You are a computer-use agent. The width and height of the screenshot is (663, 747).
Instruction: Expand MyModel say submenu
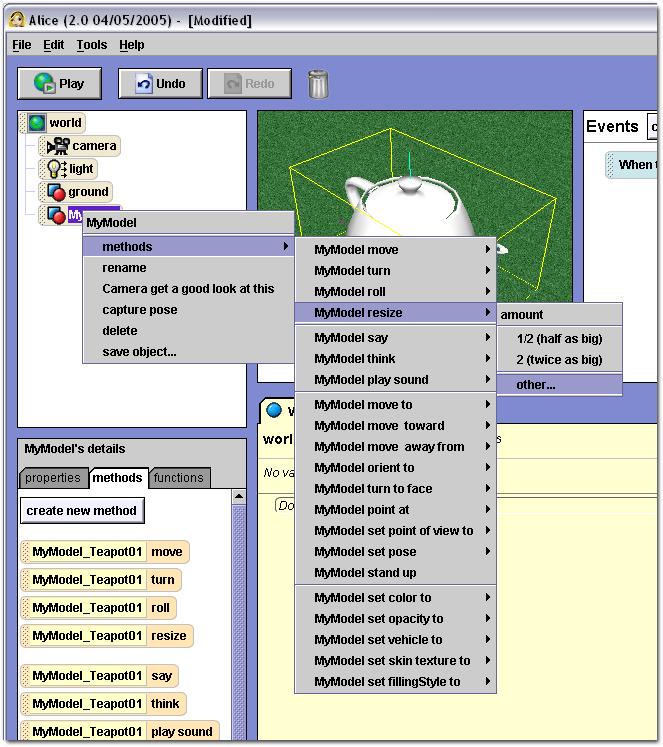tap(395, 338)
